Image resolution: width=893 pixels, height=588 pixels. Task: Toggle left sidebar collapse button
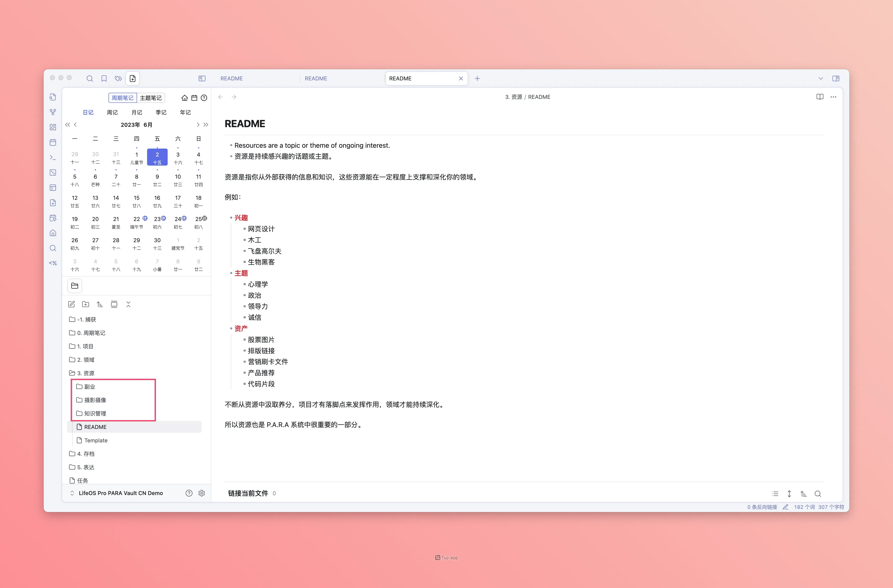pyautogui.click(x=202, y=78)
